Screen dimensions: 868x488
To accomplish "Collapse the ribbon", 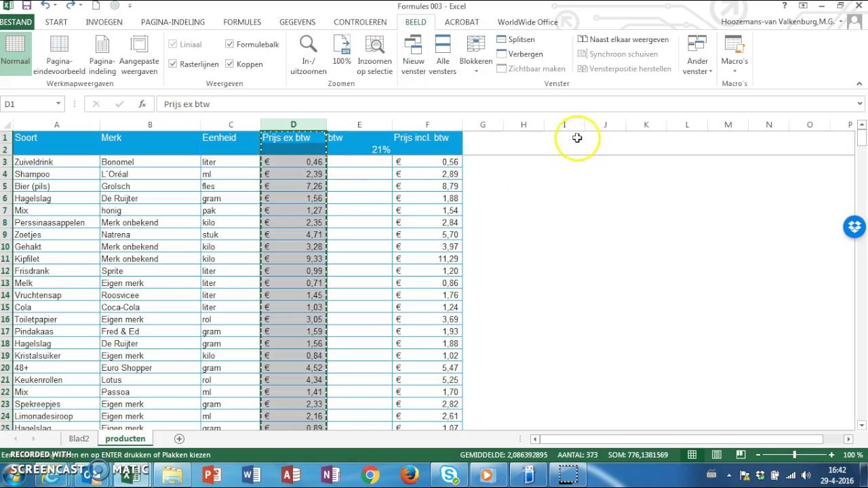I will click(860, 83).
